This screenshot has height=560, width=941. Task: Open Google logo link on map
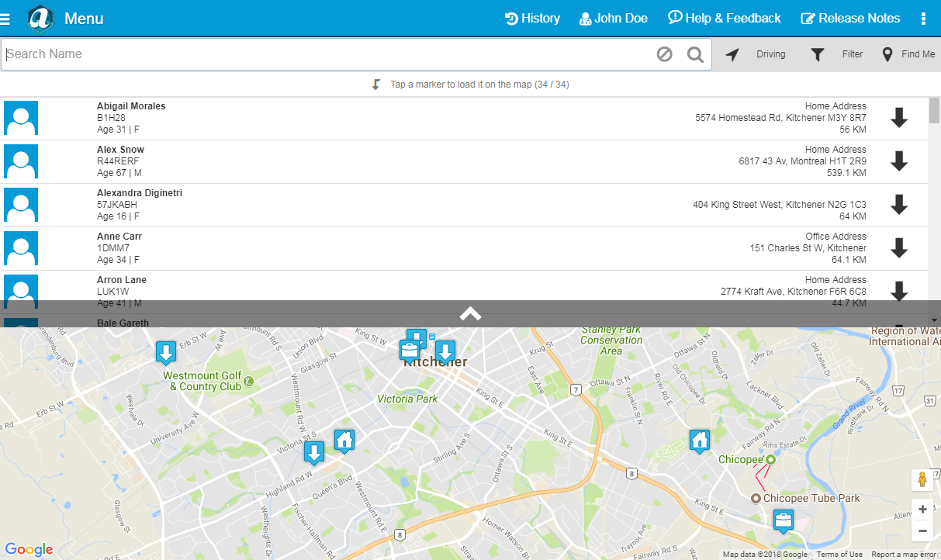tap(29, 549)
